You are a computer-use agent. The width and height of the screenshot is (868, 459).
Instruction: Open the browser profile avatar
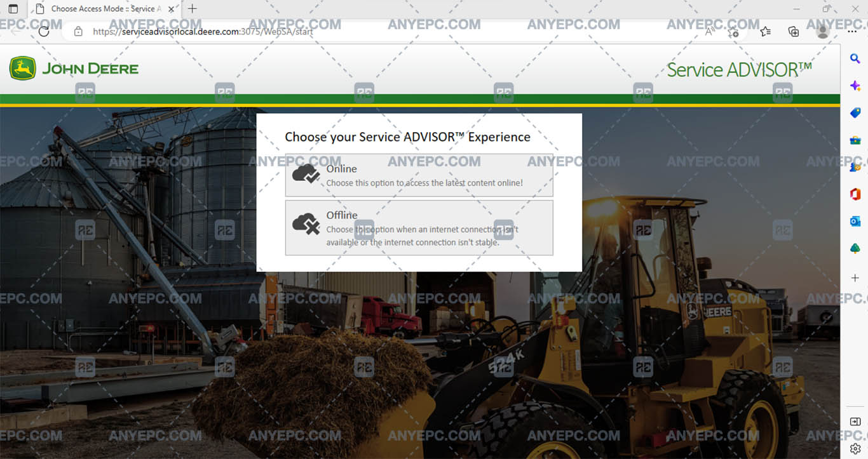(823, 31)
